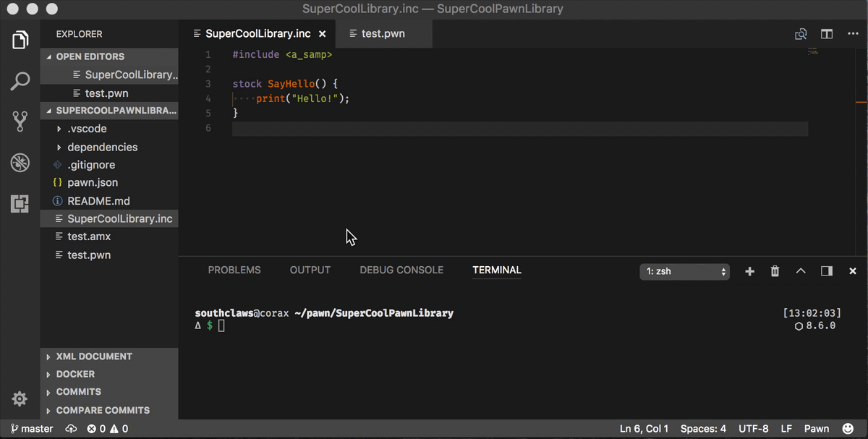Open README.md in the file tree
868x439 pixels.
109,201
